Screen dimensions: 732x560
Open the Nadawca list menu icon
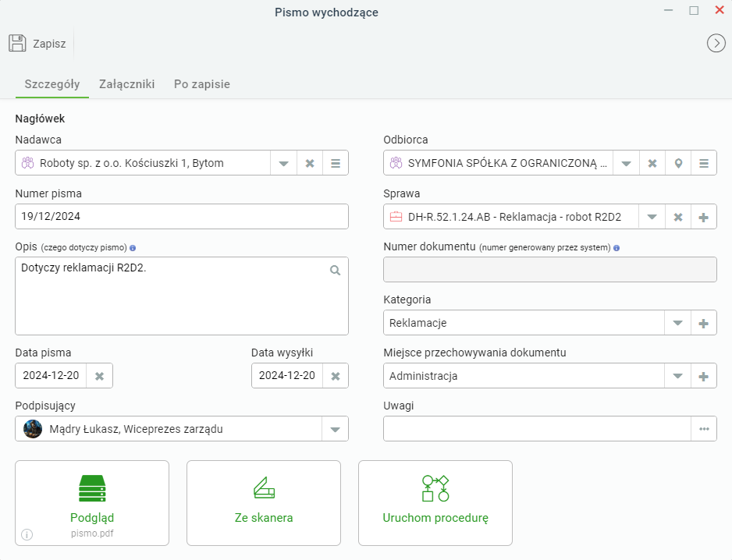tap(336, 163)
